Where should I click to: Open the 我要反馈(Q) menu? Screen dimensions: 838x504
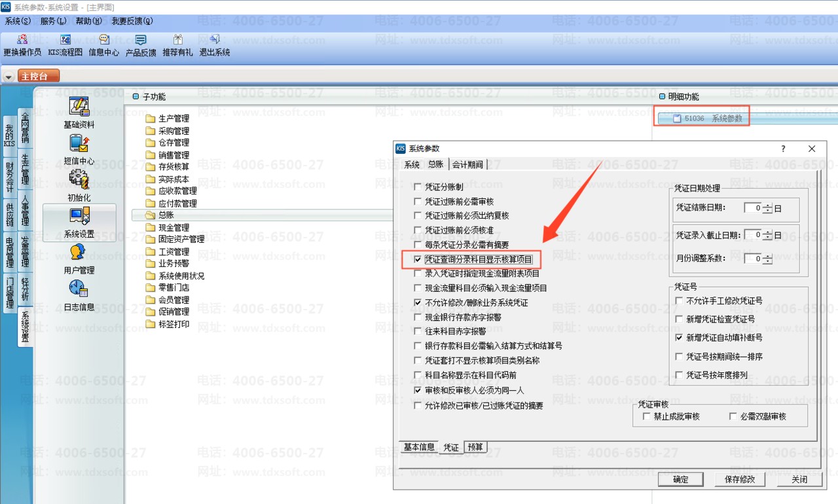coord(132,22)
